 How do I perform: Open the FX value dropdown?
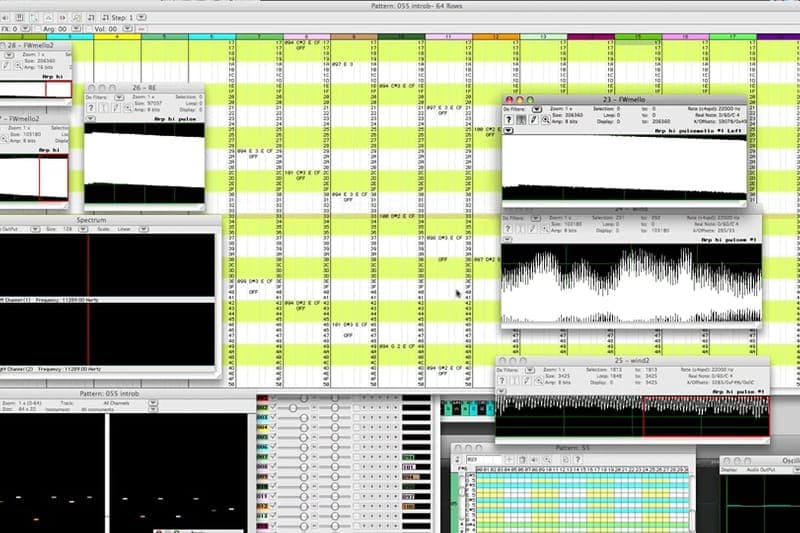[26, 29]
